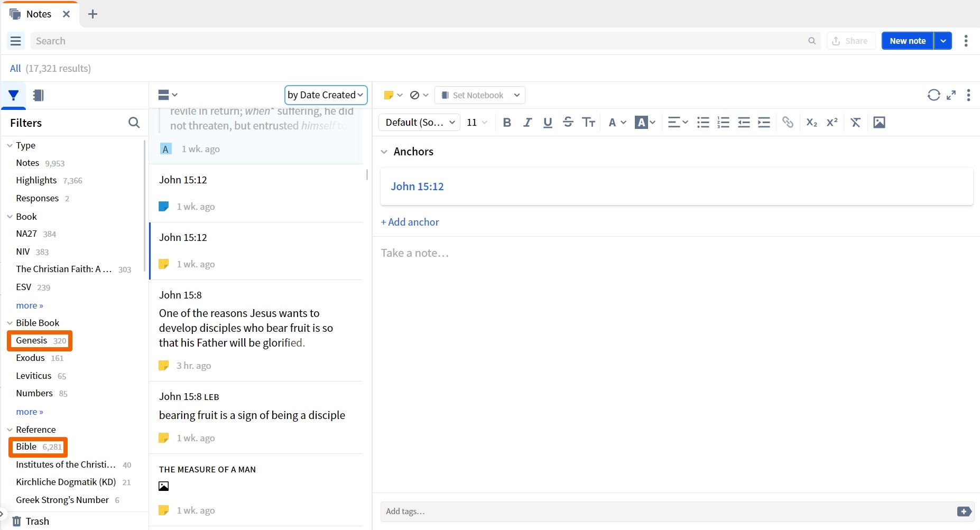This screenshot has width=980, height=530.
Task: Show more Bible Book filters
Action: click(30, 412)
